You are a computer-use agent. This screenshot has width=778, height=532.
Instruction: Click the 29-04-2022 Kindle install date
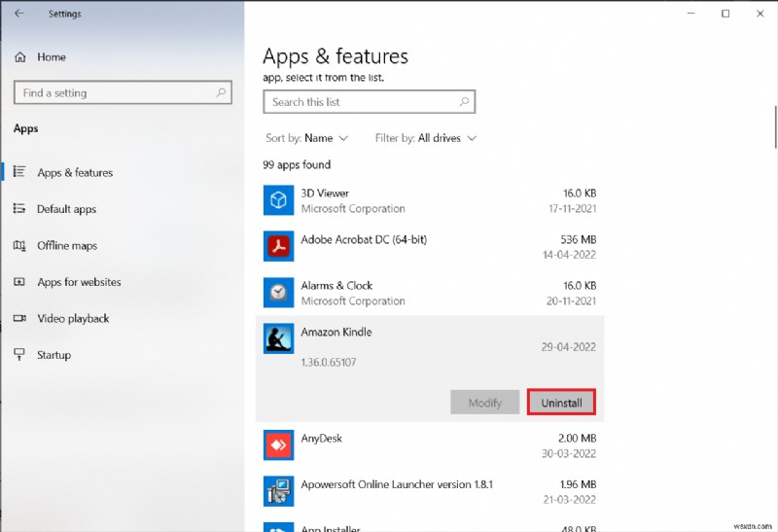(x=569, y=347)
